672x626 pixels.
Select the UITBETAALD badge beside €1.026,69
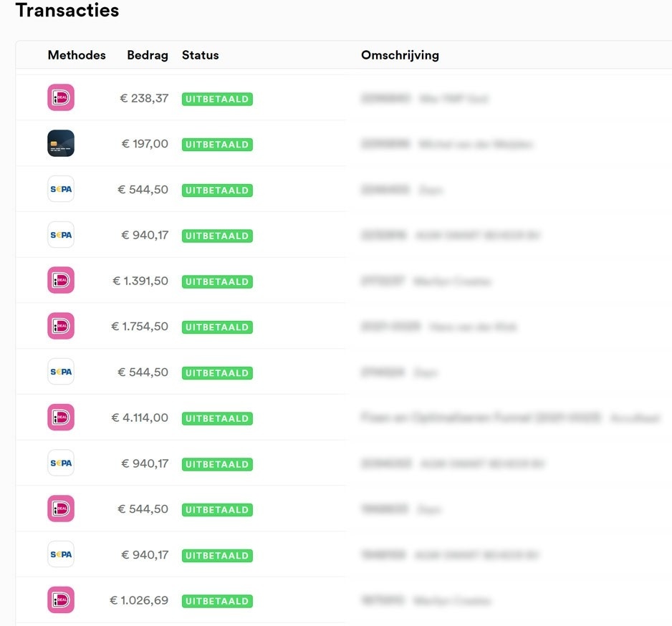click(x=217, y=601)
